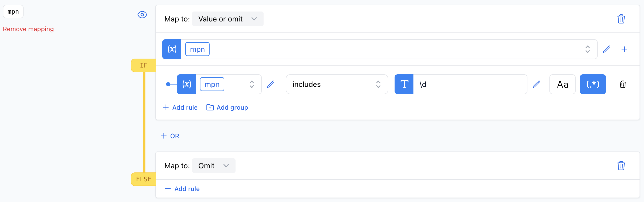Add another value with the plus icon
The height and width of the screenshot is (202, 644).
624,49
